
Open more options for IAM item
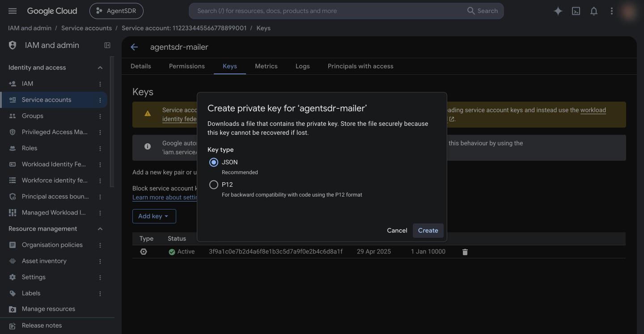100,84
